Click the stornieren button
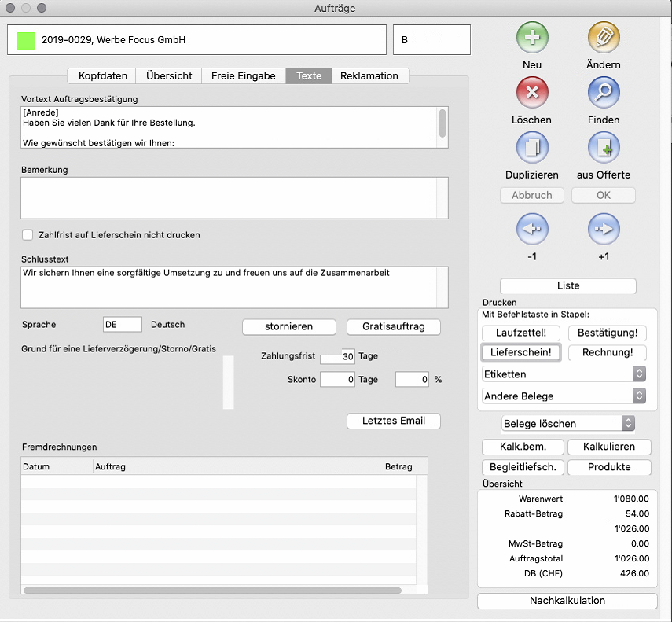The image size is (672, 622). [x=288, y=326]
